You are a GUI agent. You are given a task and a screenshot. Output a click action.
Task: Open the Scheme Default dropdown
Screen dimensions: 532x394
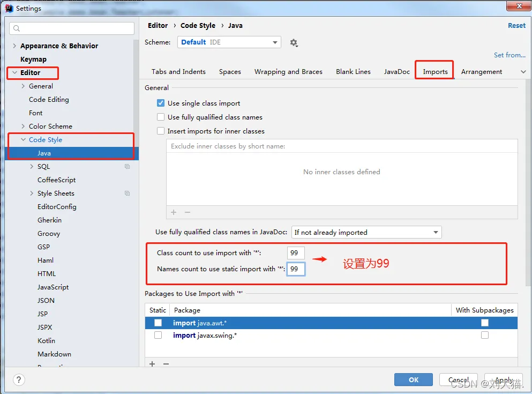tap(229, 42)
